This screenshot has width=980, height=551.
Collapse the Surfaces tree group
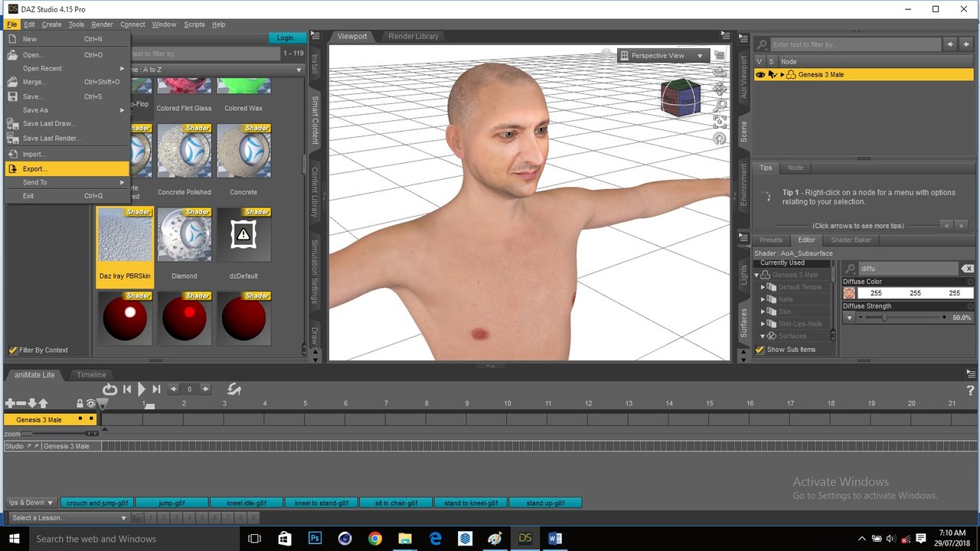[763, 336]
